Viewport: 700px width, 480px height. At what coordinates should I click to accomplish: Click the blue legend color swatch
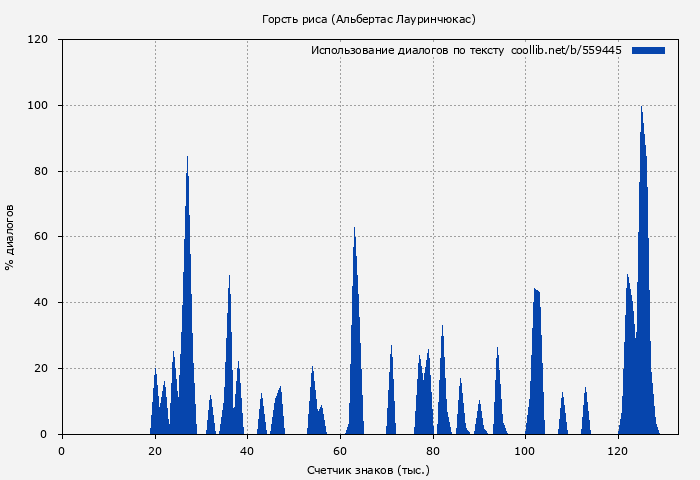coord(648,50)
